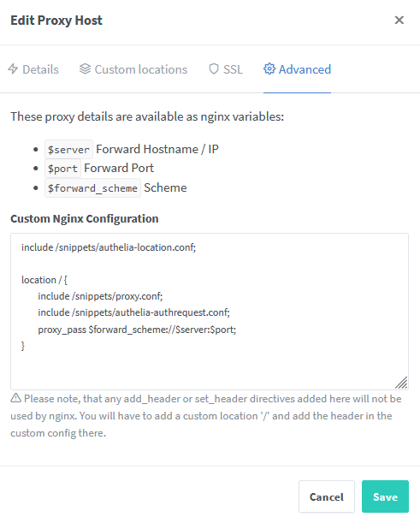This screenshot has height=523, width=420.
Task: Click the authelia-authrequest.conf include line
Action: [133, 312]
